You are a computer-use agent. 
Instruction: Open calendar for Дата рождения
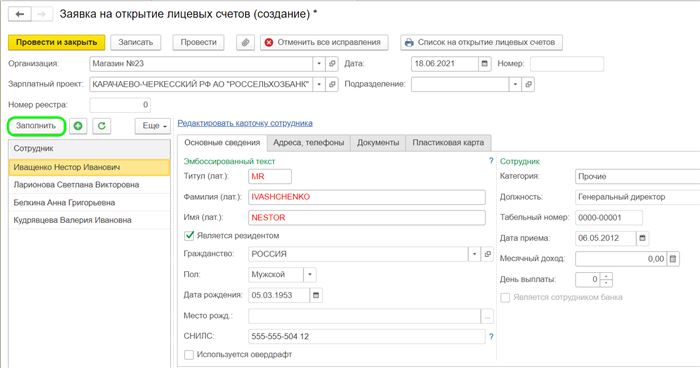pos(316,295)
